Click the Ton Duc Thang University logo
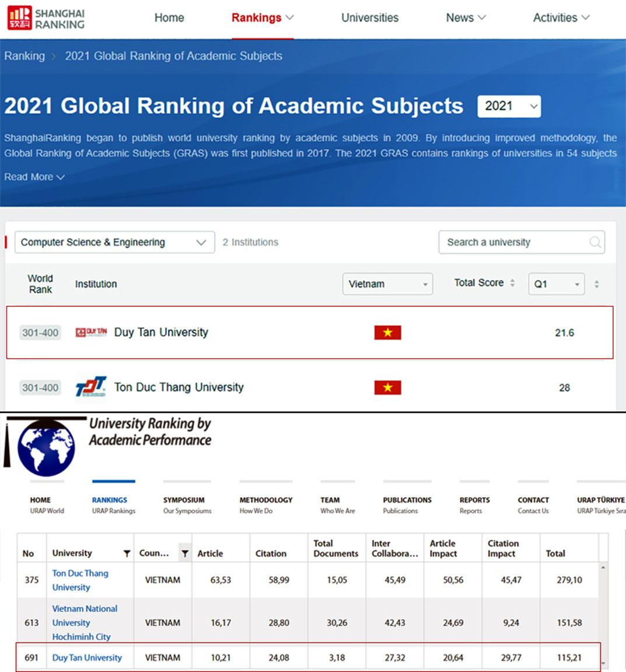Image resolution: width=626 pixels, height=672 pixels. 91,387
